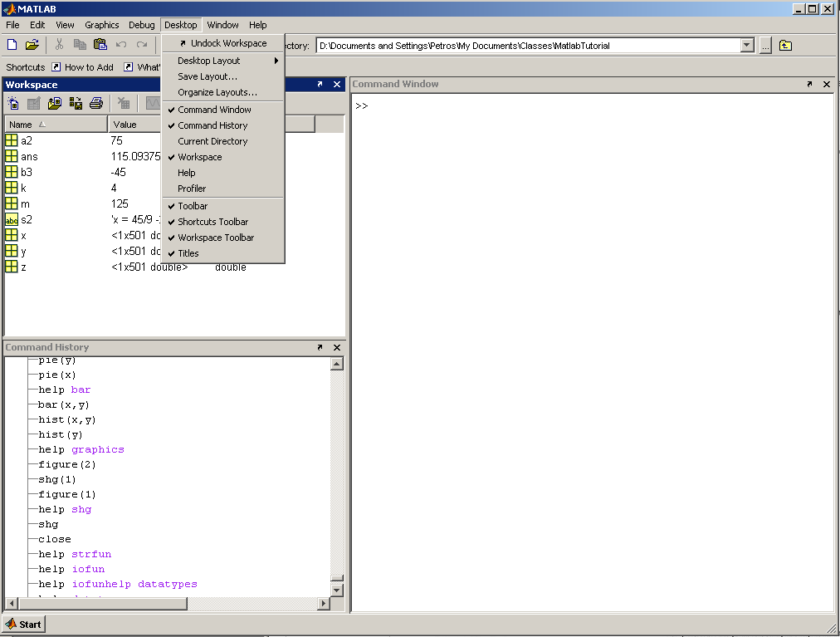The height and width of the screenshot is (637, 840).
Task: Enable Current Directory in Desktop menu
Action: [222, 141]
